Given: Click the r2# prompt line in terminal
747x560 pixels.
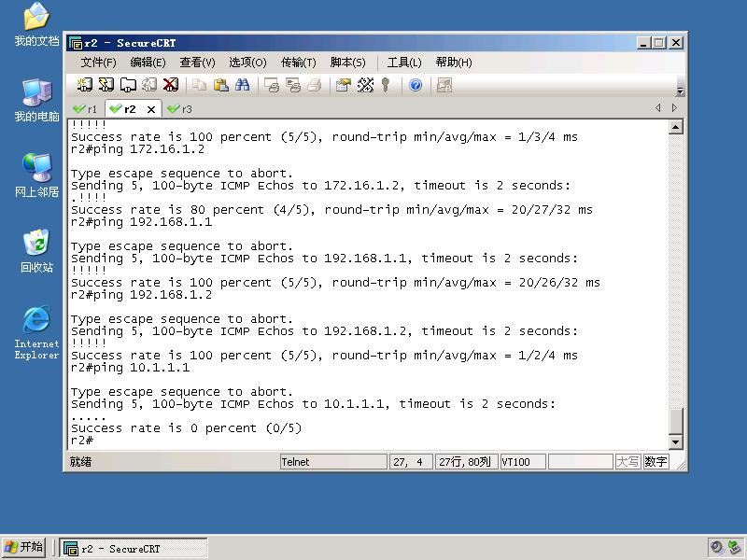Looking at the screenshot, I should click(82, 441).
